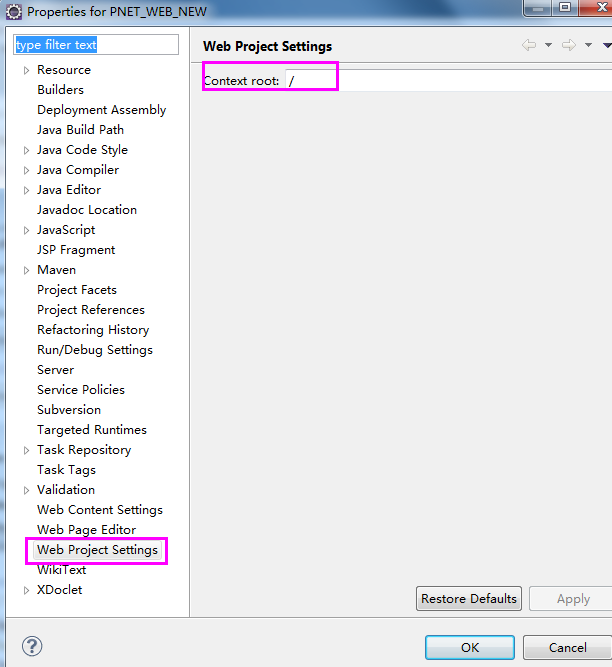Expand the JavaScript node
612x667 pixels.
[26, 230]
